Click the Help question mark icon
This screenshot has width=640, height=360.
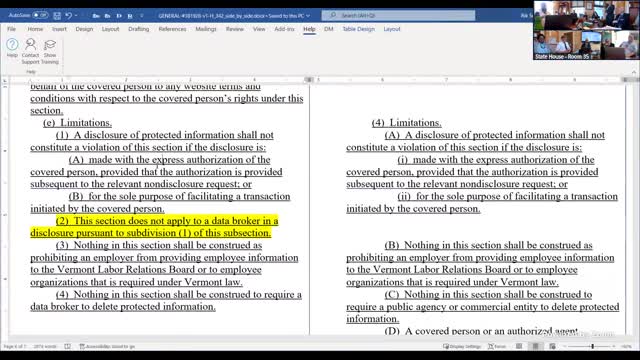point(12,44)
